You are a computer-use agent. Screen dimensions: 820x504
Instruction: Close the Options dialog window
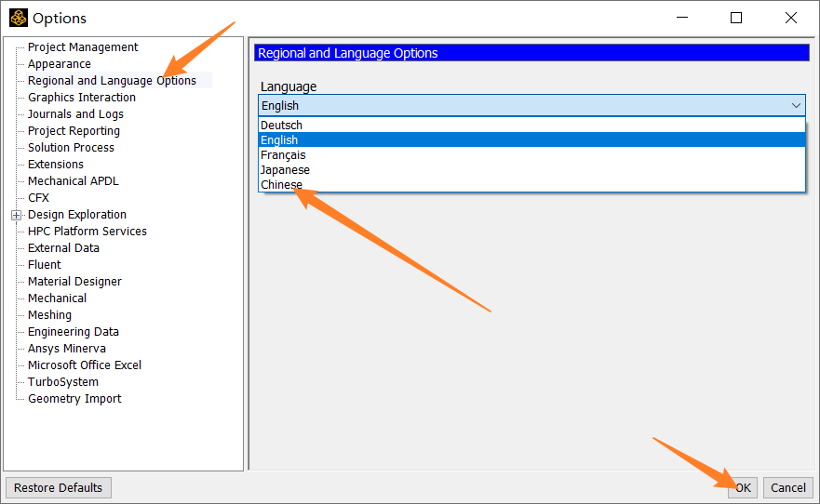[790, 18]
